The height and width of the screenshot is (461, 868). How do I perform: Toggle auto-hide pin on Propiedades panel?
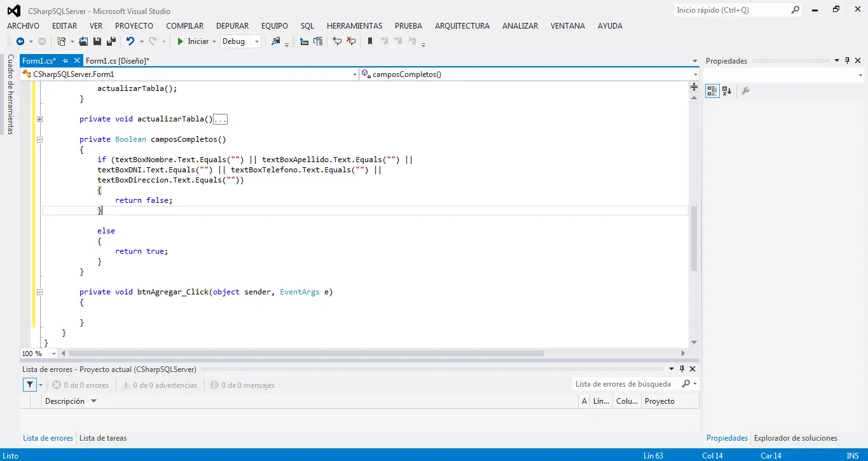[x=848, y=61]
